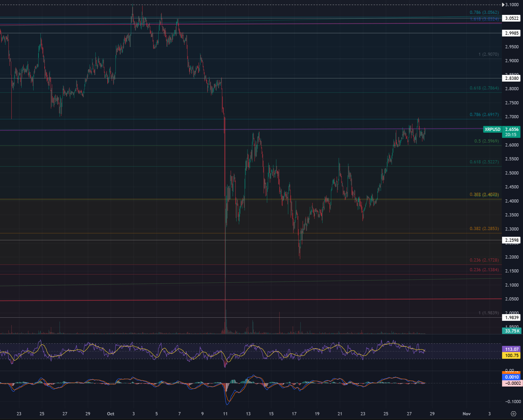The image size is (523, 420).
Task: Click the Oct label on time axis
Action: pos(110,414)
